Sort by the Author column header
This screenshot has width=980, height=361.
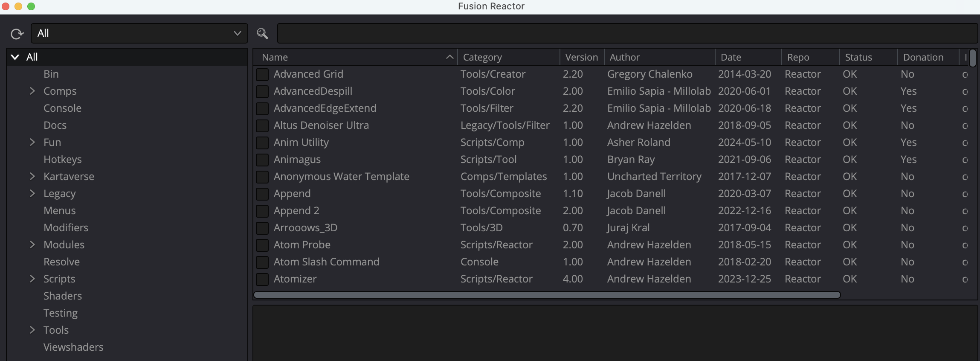(x=660, y=57)
